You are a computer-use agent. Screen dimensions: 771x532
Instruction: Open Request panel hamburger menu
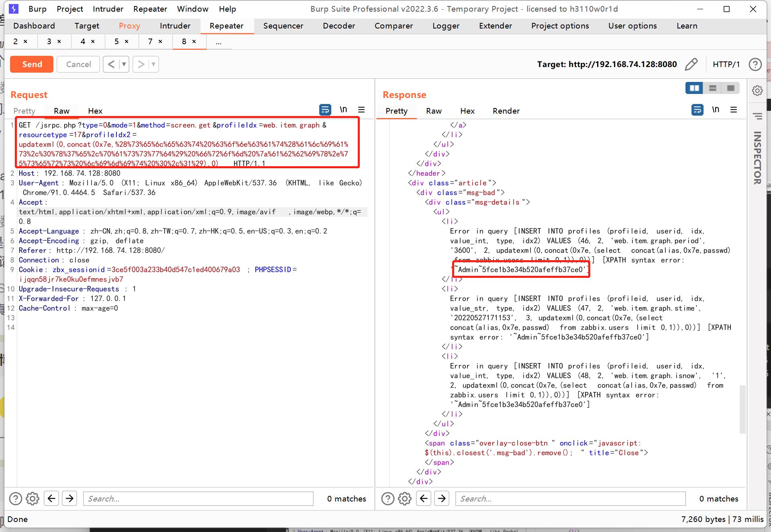(x=361, y=110)
